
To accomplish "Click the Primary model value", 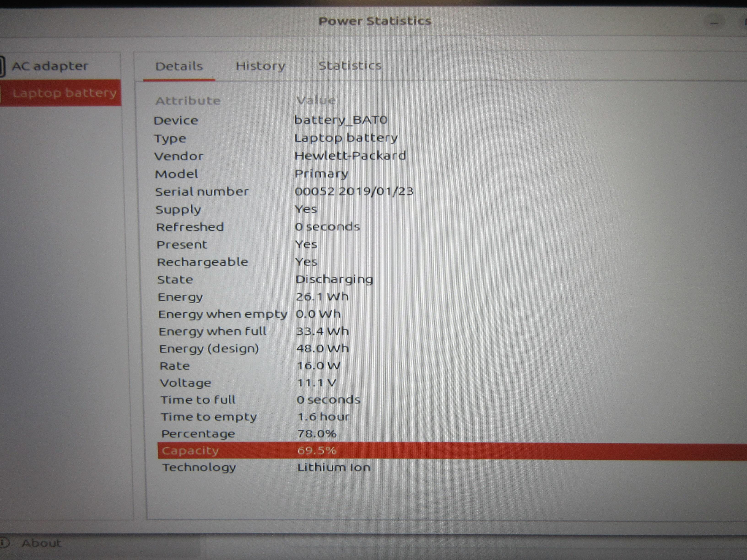I will 321,174.
